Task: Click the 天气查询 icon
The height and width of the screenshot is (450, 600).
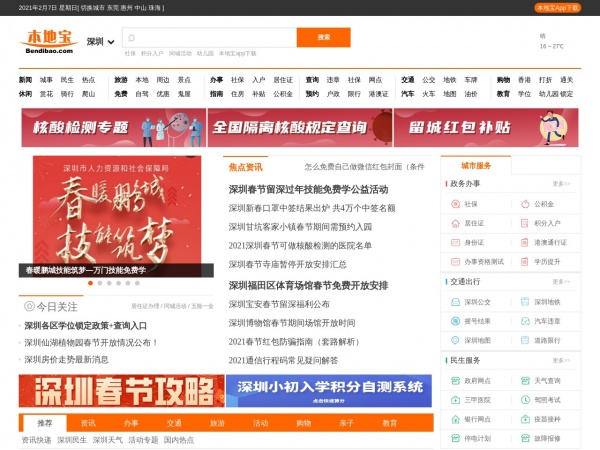Action: [525, 381]
